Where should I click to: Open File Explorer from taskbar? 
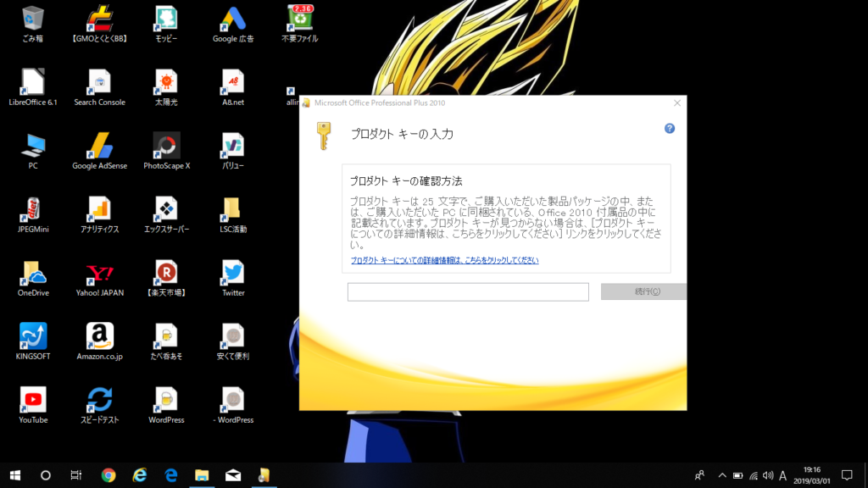202,475
